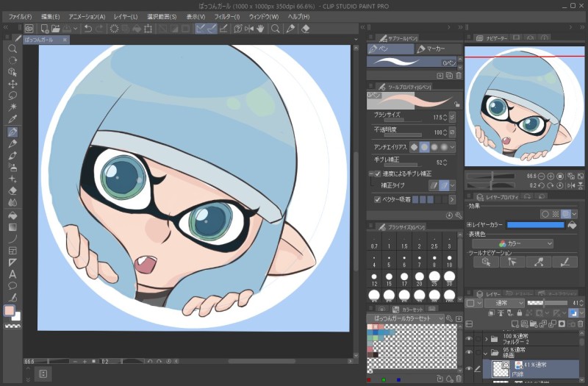Select the Move layer tool
The image size is (588, 386).
tap(12, 84)
